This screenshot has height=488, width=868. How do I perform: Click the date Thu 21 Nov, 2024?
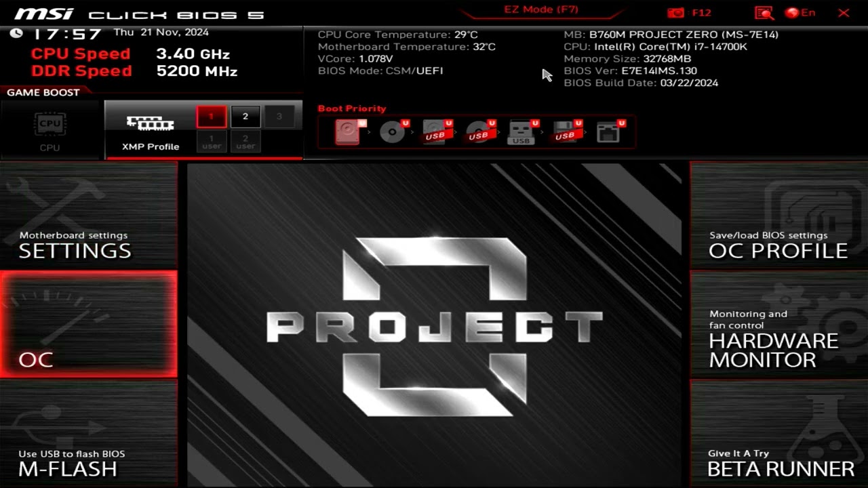point(161,33)
